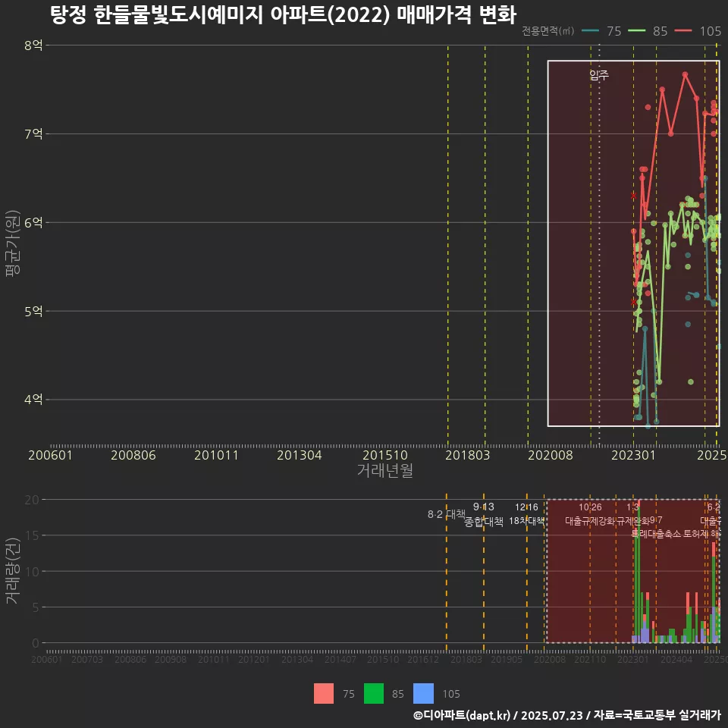Click the 거래년월 axis title

coord(385,470)
